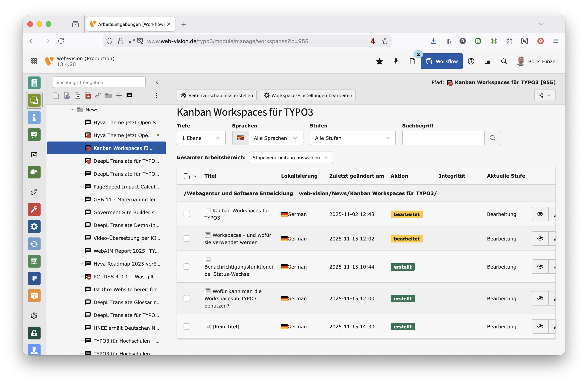
Task: Click the lightning bolt cache-clear icon
Action: click(396, 61)
